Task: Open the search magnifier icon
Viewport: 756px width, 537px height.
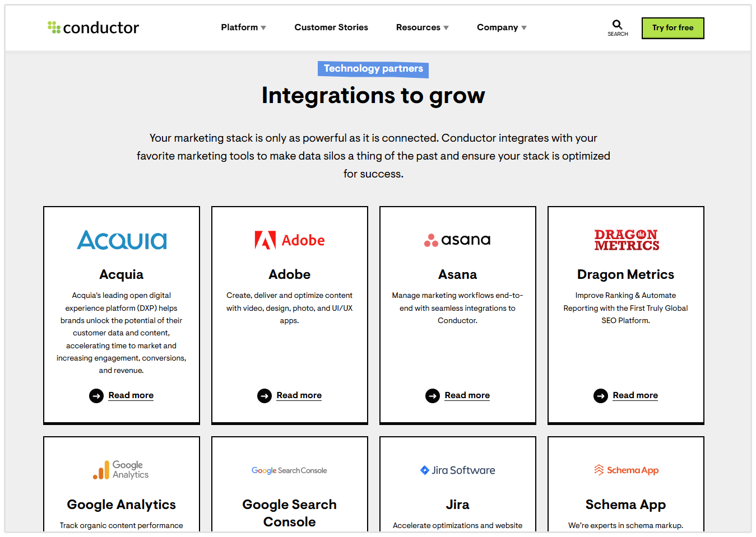Action: (x=617, y=25)
